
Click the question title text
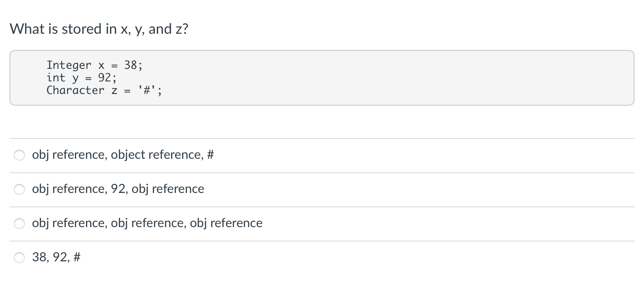click(x=99, y=29)
